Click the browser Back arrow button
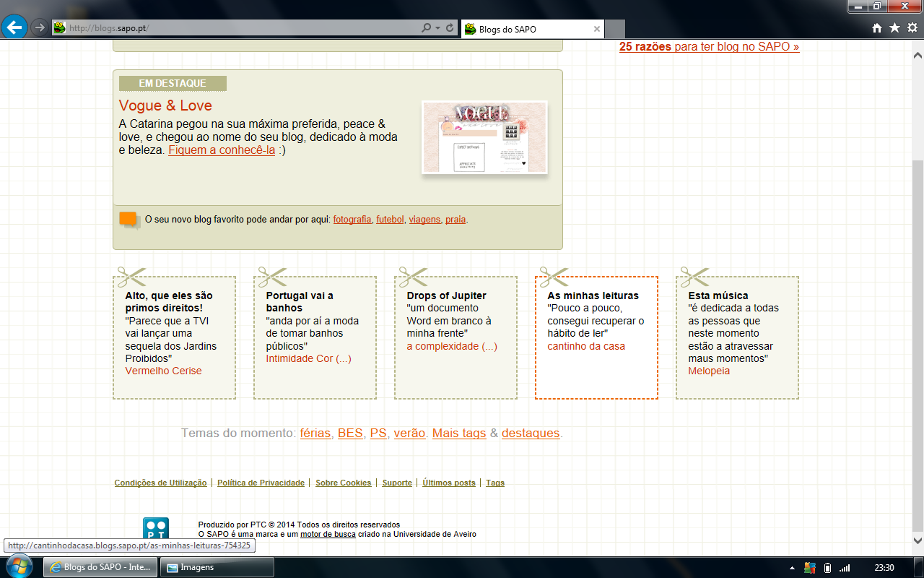Viewport: 924px width, 578px height. tap(14, 27)
